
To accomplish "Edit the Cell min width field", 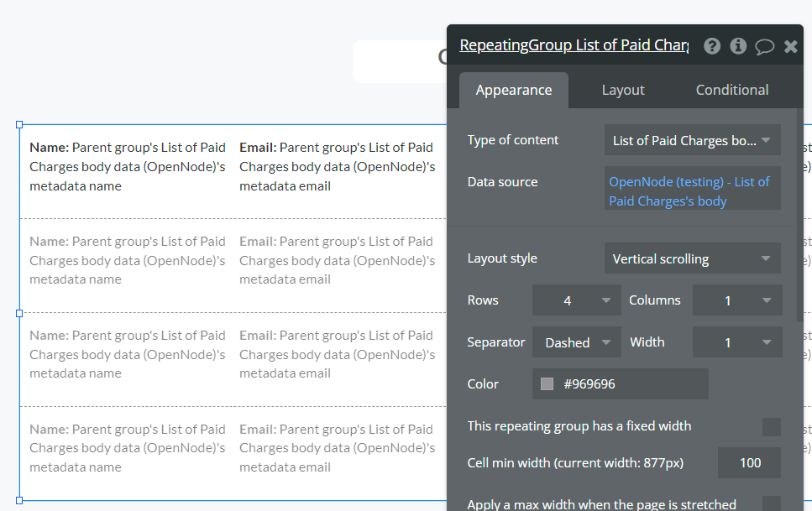I will 749,462.
